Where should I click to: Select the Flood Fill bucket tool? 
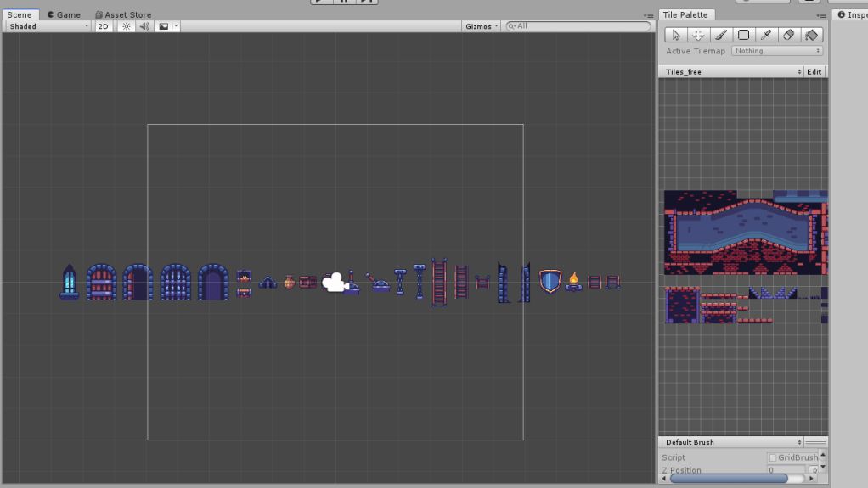pyautogui.click(x=811, y=35)
